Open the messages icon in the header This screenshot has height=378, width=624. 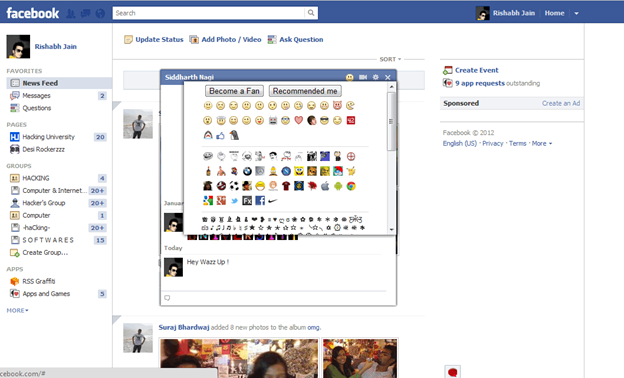[x=85, y=14]
